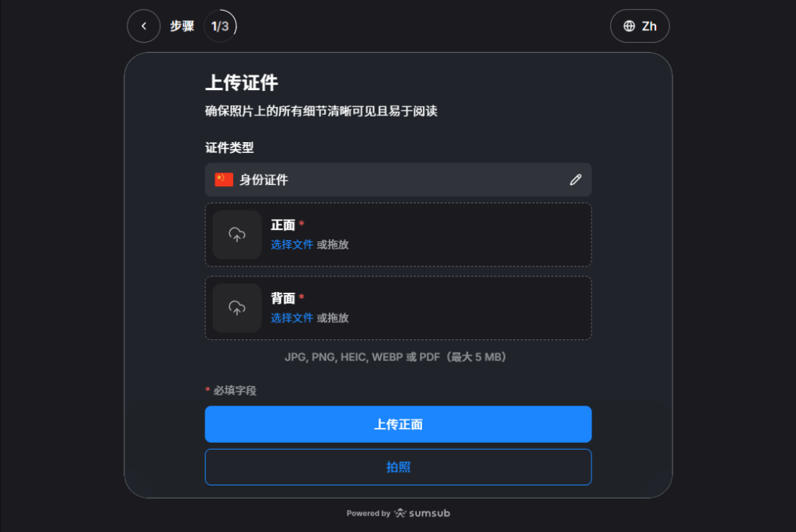Image resolution: width=796 pixels, height=532 pixels.
Task: Click the Sumsub logo in the footer
Action: click(x=422, y=513)
